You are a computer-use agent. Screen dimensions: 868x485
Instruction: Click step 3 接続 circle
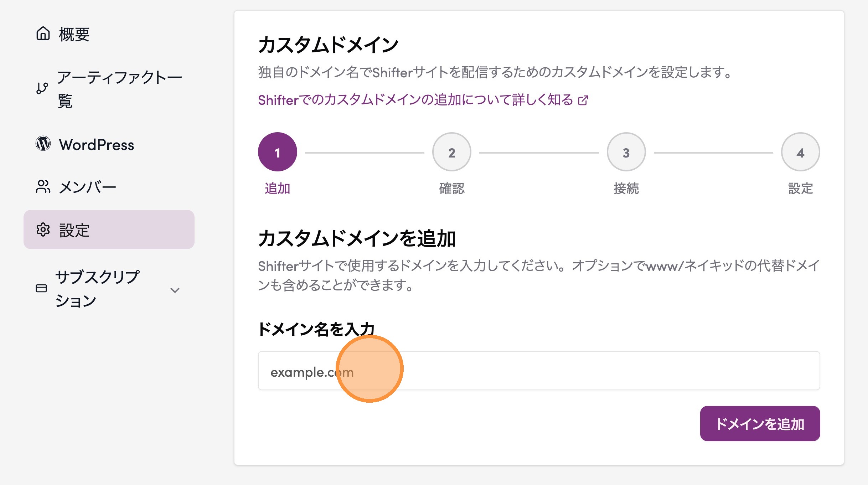[x=626, y=152]
